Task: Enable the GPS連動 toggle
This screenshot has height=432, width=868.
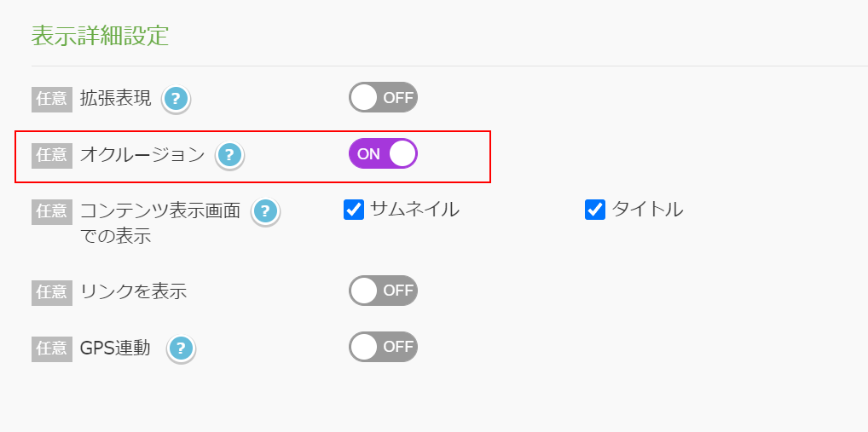Action: click(383, 347)
